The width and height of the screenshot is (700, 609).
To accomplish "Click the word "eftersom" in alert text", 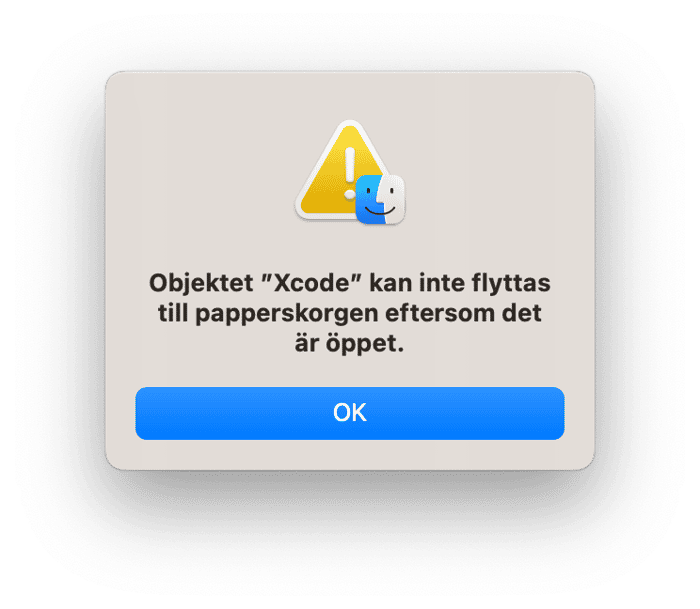I will click(440, 313).
